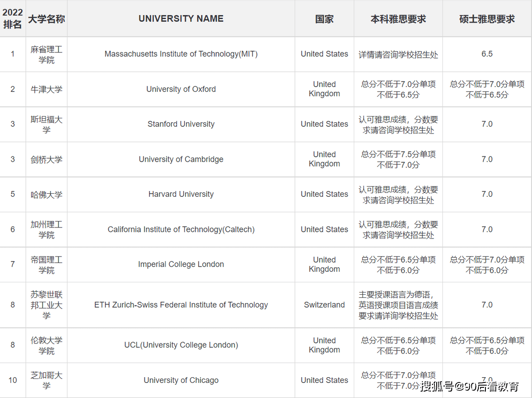Screen dimensions: 532x398
Task: Click the '哈佛大学' name cell
Action: pyautogui.click(x=47, y=195)
